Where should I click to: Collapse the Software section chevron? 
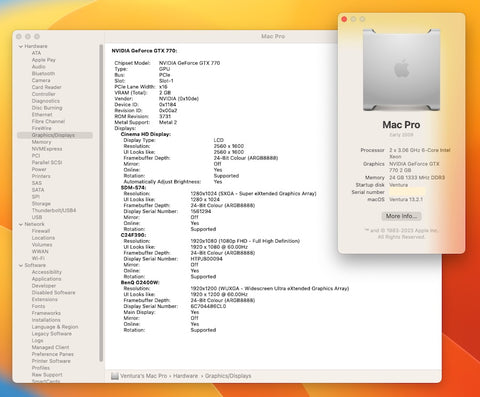tap(21, 265)
